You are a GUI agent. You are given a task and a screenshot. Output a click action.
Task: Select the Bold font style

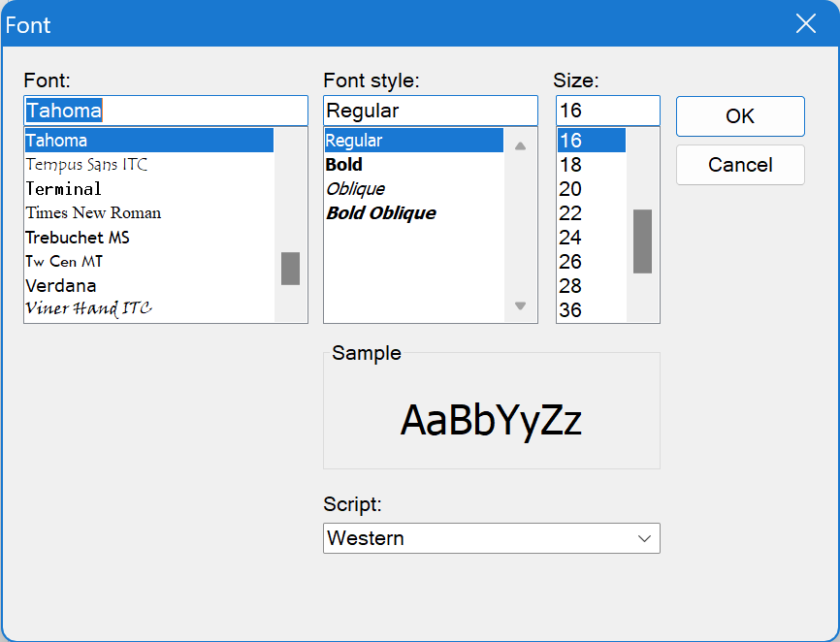(x=344, y=165)
